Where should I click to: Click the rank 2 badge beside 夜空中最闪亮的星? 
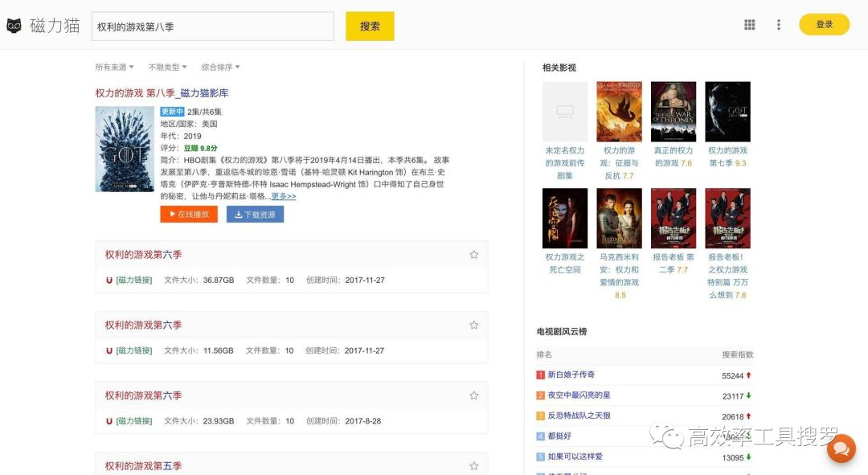pos(541,395)
